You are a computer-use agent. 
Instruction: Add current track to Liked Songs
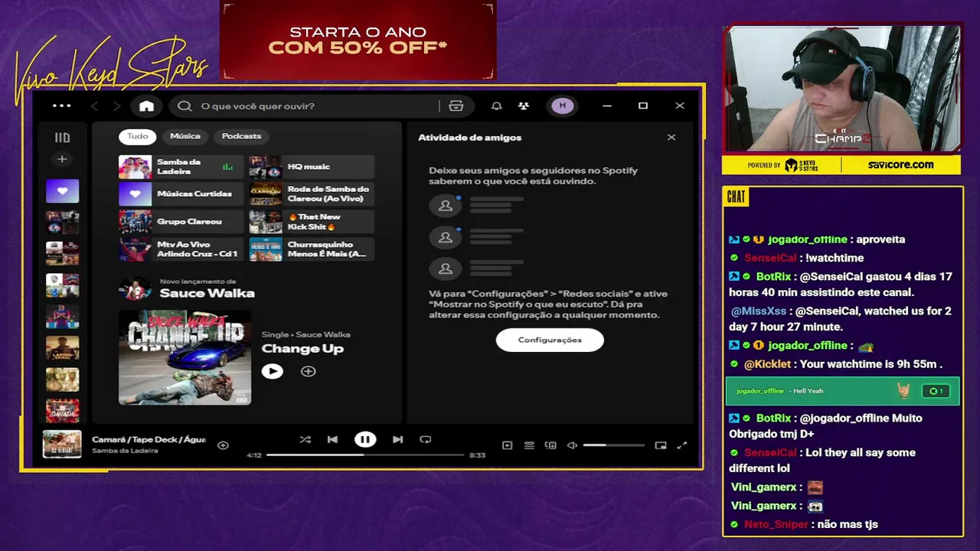point(223,445)
